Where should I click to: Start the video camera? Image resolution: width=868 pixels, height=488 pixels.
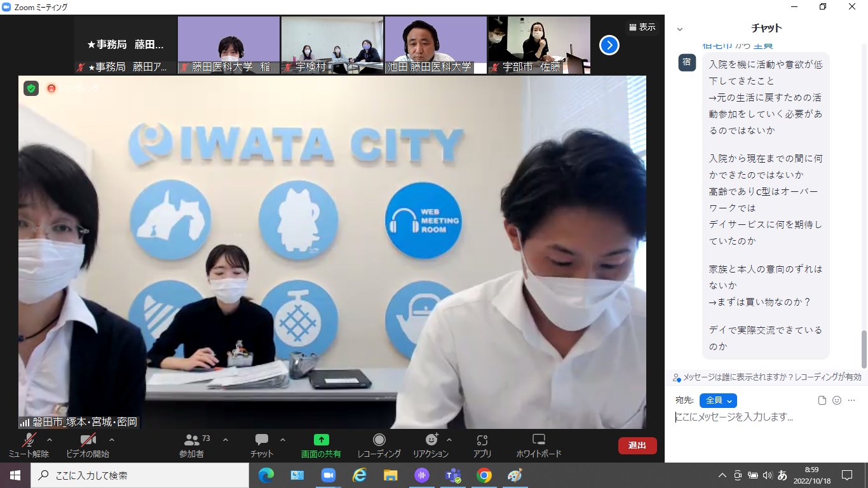point(88,440)
